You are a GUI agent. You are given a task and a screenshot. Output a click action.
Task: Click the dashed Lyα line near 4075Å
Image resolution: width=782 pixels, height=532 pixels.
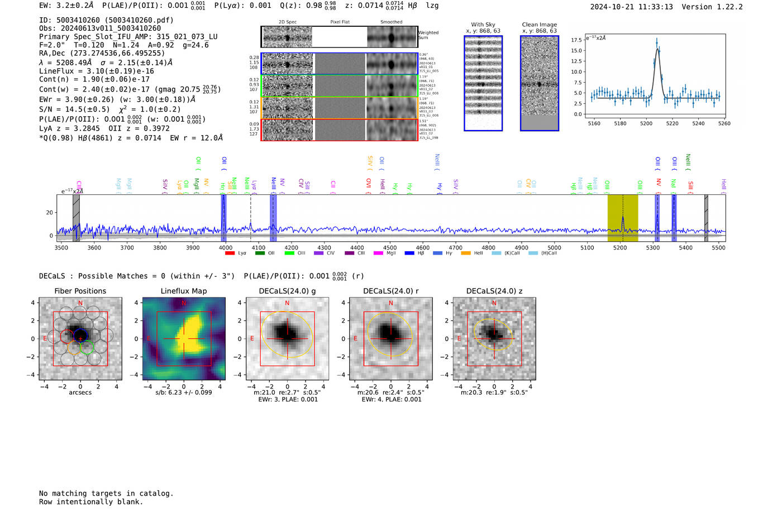[250, 218]
